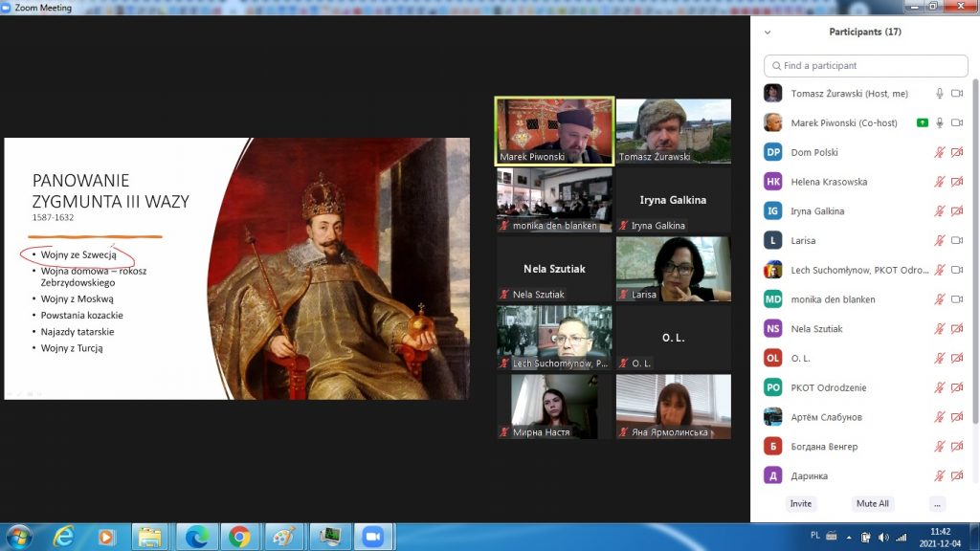Image resolution: width=980 pixels, height=551 pixels.
Task: Click the Invite button
Action: click(x=801, y=503)
